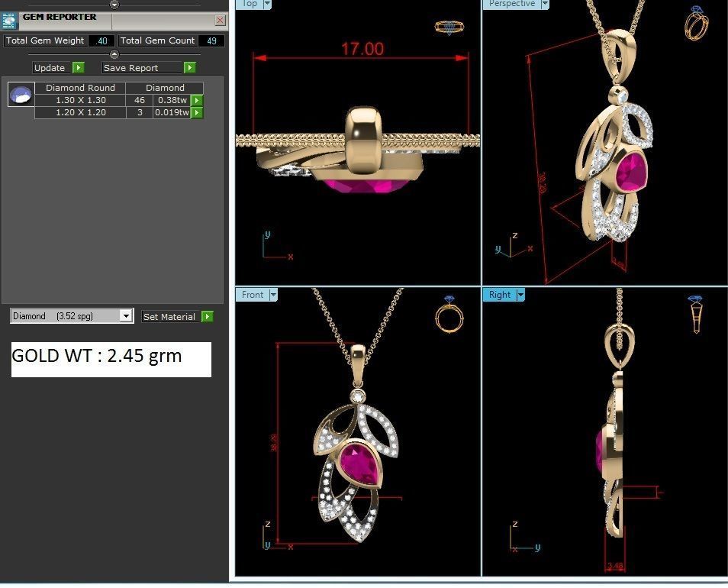This screenshot has height=588, width=728.
Task: Click the count cell showing 3
Action: tap(140, 112)
